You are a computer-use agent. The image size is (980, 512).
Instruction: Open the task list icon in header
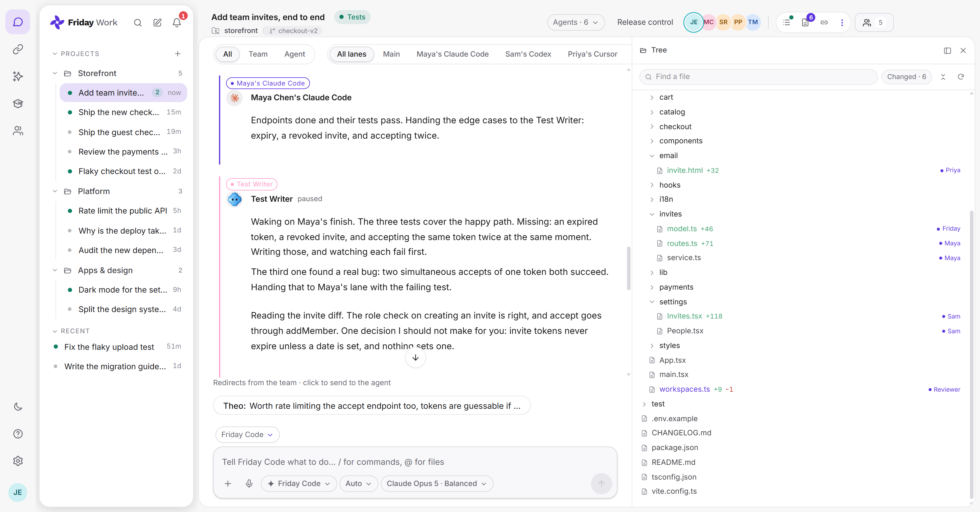click(x=786, y=22)
